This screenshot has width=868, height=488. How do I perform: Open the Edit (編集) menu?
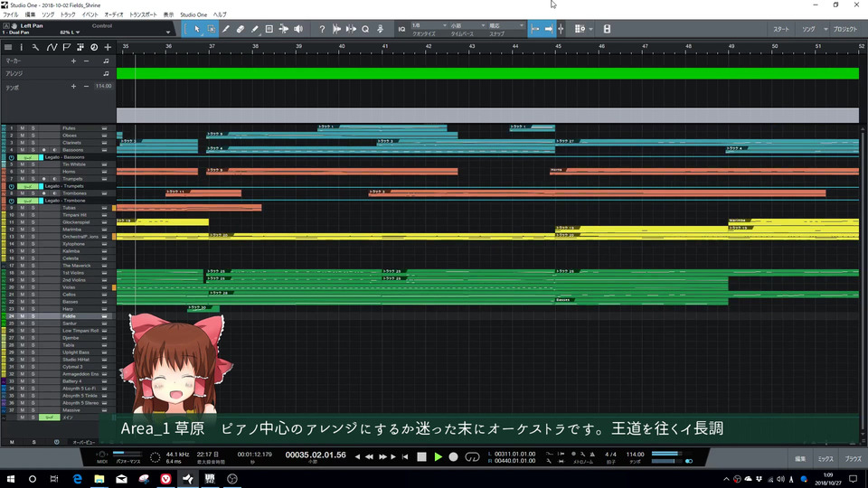[x=30, y=15]
